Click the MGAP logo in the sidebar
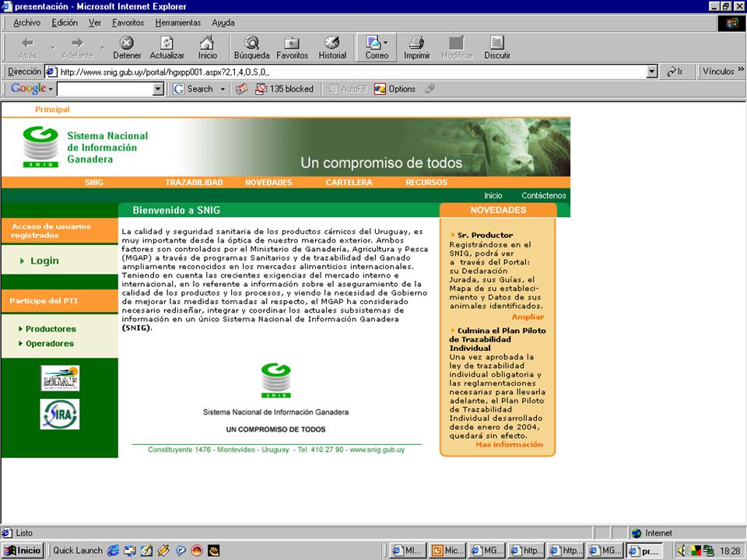Screen dimensions: 747x560 click(x=60, y=378)
